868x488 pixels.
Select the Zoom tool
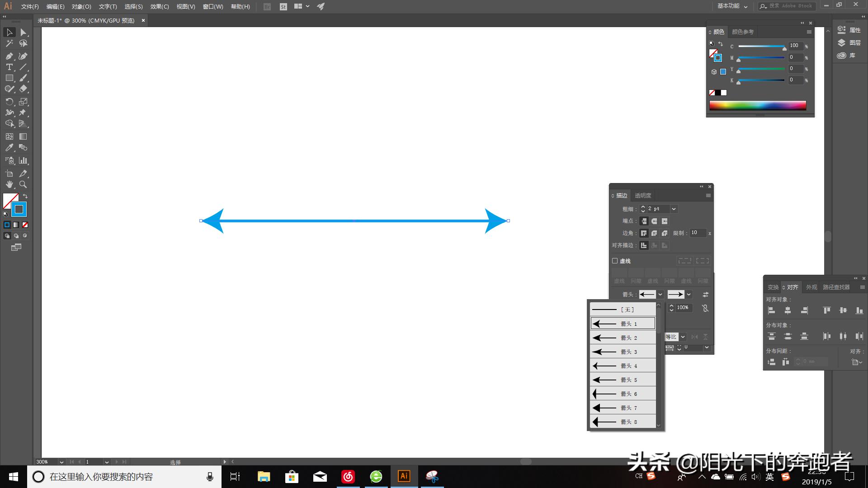click(23, 184)
